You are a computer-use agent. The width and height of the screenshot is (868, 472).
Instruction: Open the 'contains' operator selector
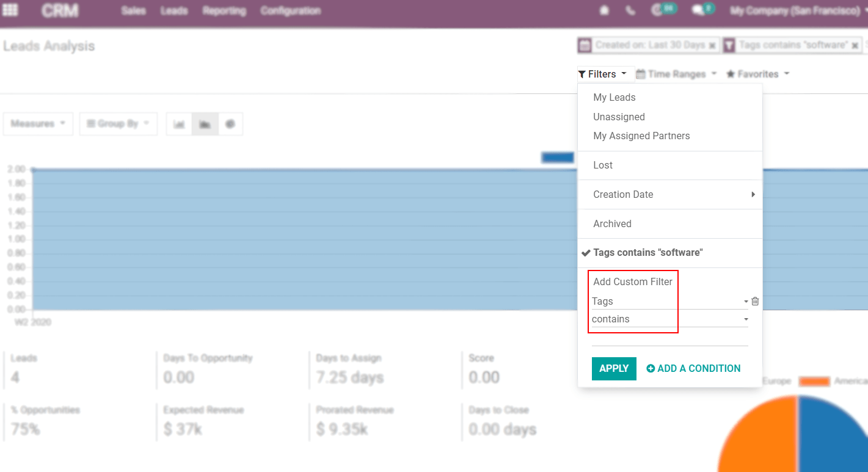(x=670, y=319)
